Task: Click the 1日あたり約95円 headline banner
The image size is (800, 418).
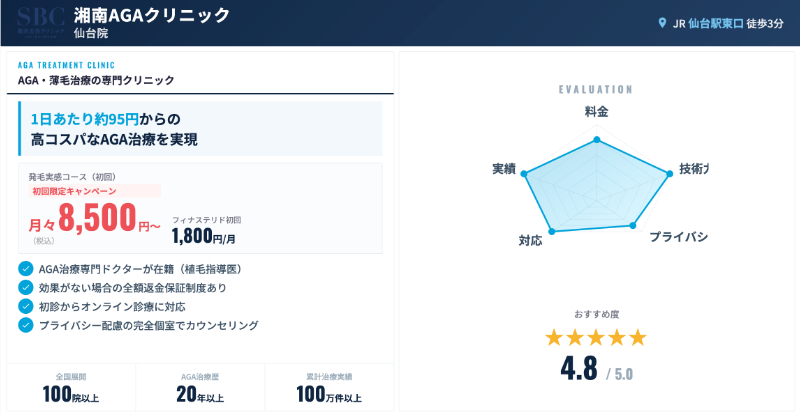Action: (200, 129)
